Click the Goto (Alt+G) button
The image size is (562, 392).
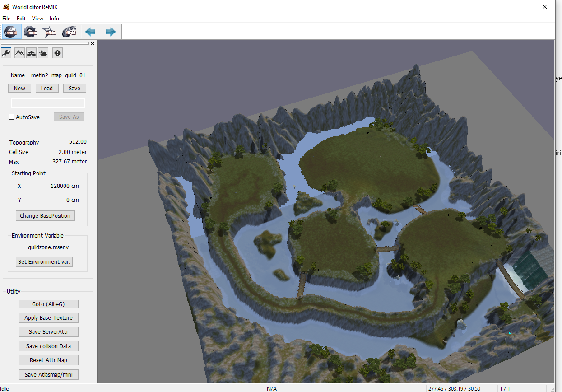point(48,304)
